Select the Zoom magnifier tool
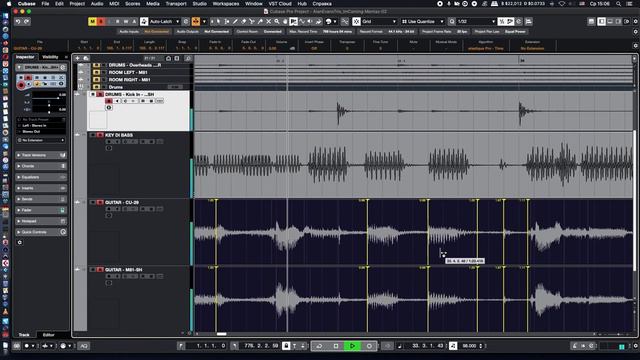Image resolution: width=640 pixels, height=360 pixels. [277, 22]
